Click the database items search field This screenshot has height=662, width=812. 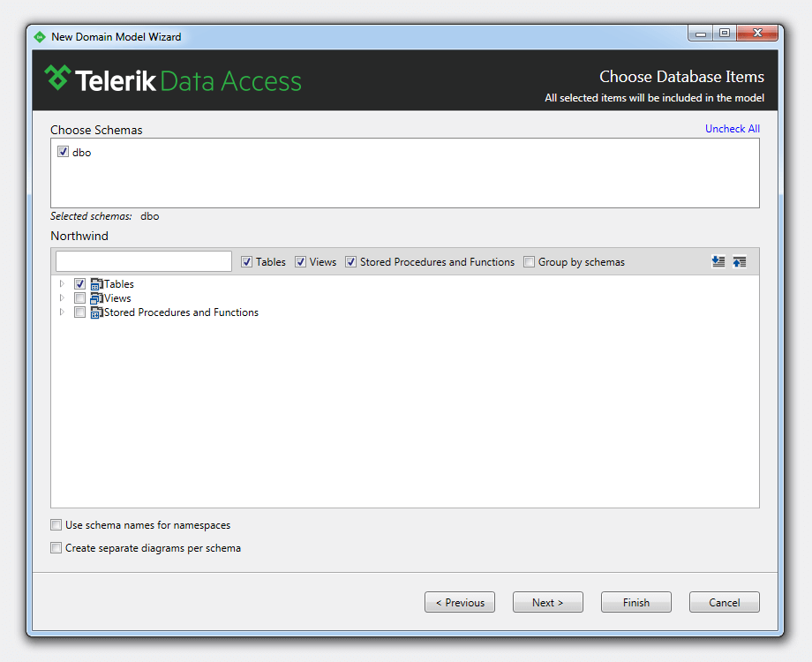pos(144,261)
